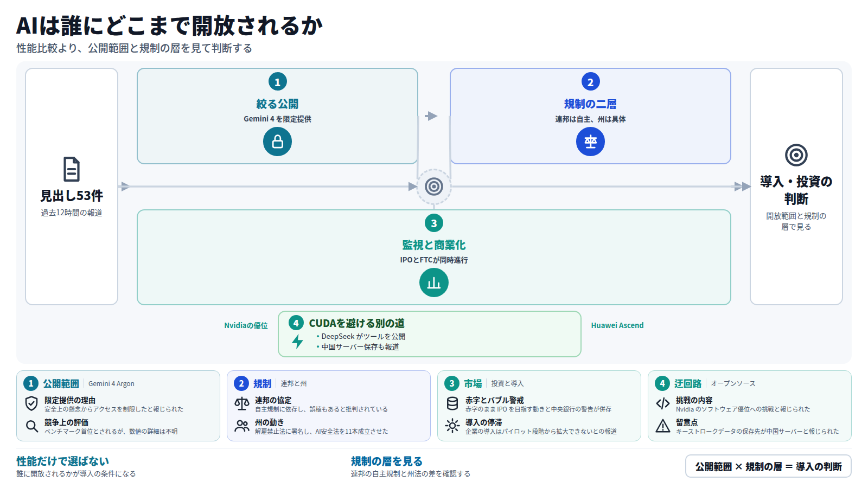
Task: Click the 導入・投資の判断 title
Action: [796, 190]
